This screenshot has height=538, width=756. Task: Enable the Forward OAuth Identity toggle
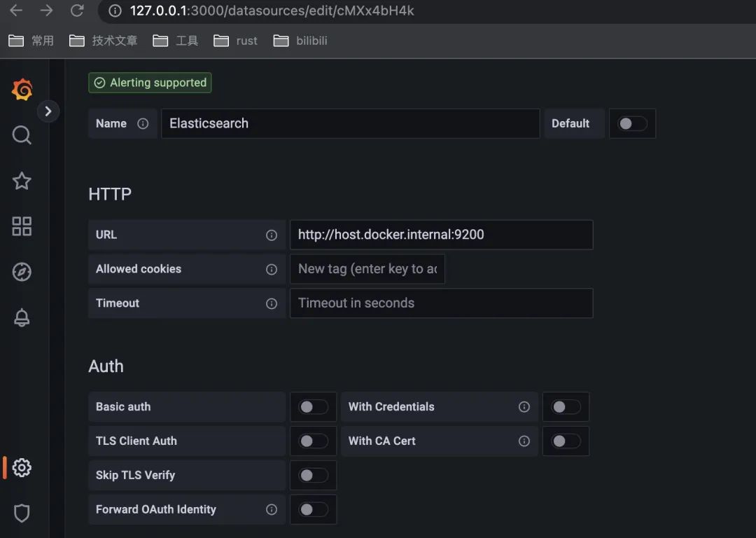pos(313,509)
